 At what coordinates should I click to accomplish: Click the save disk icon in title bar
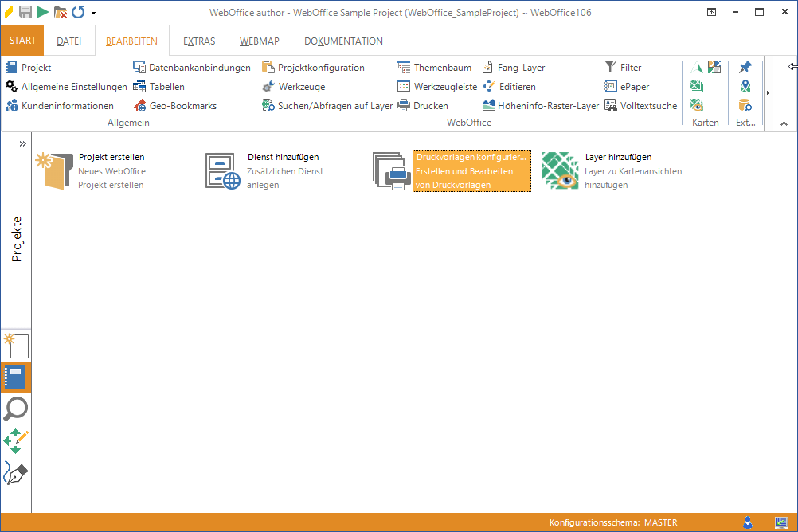point(25,12)
